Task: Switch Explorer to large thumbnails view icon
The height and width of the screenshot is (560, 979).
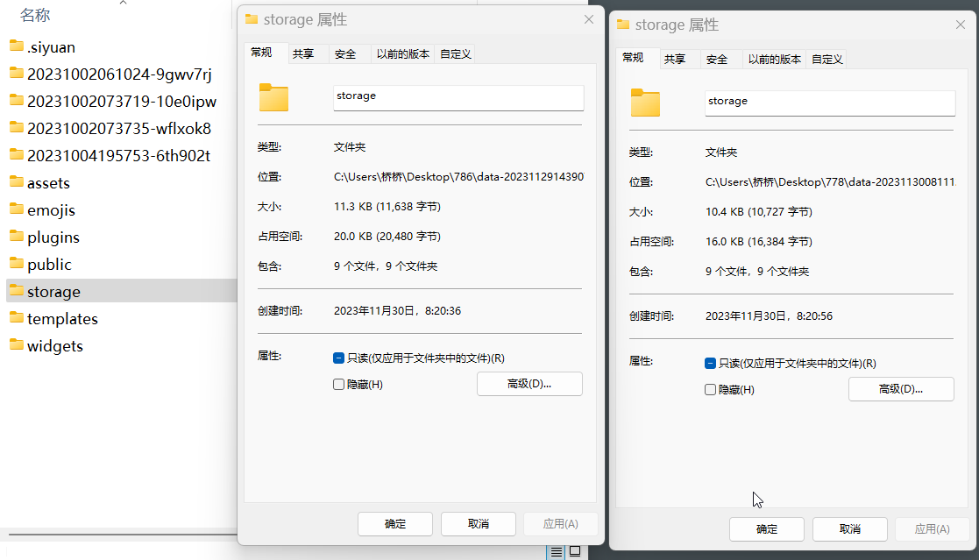Action: tap(575, 552)
